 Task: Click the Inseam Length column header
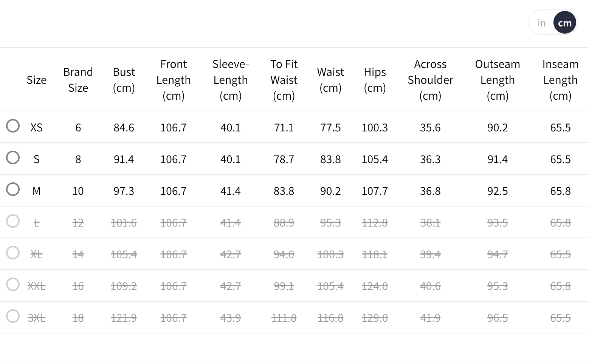560,80
